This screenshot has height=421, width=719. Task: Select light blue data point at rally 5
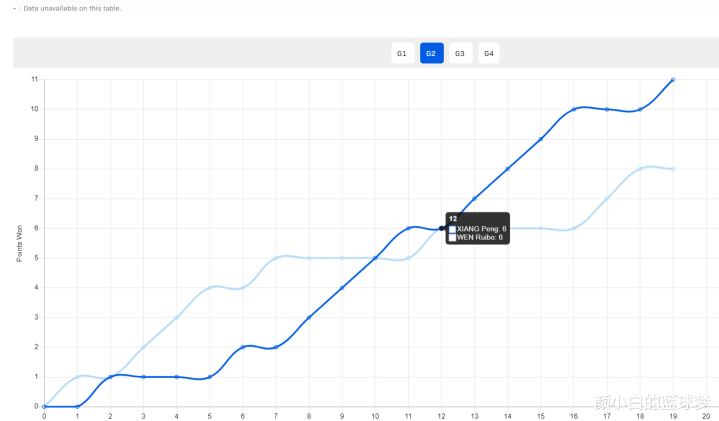[x=210, y=288]
